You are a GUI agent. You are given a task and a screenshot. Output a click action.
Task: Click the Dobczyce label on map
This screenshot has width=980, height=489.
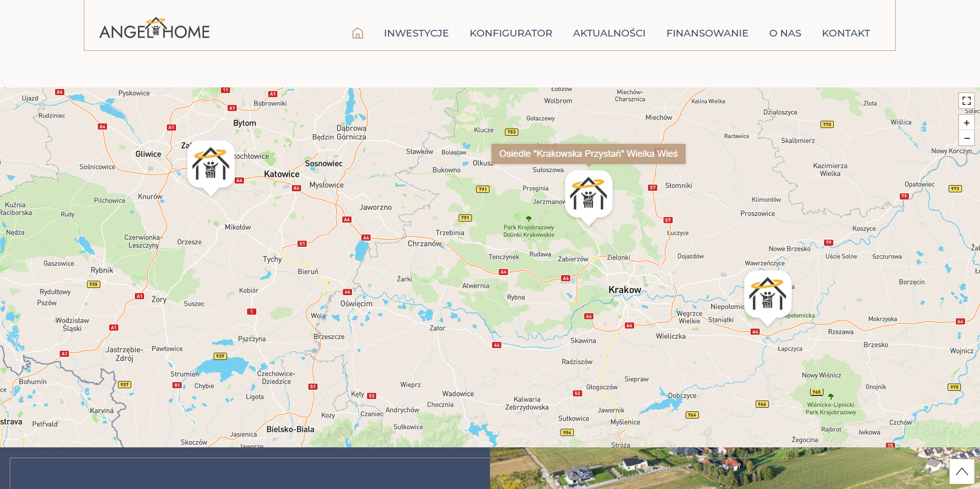pos(682,396)
